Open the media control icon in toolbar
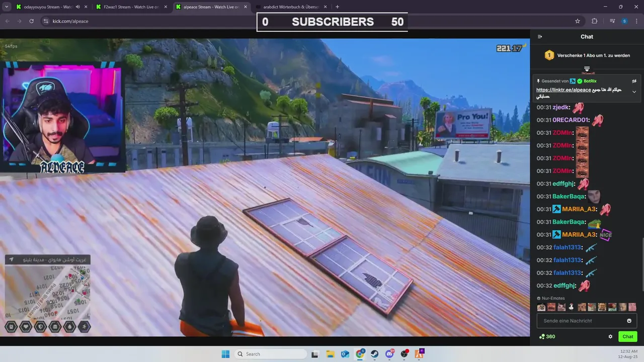Screen dimensions: 644x362 click(612, 21)
